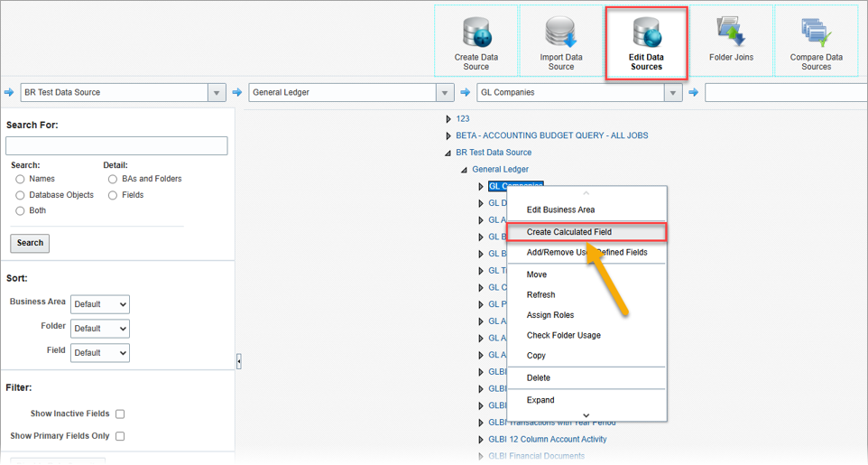This screenshot has width=868, height=465.
Task: Open the General Ledger tree link
Action: click(x=501, y=169)
